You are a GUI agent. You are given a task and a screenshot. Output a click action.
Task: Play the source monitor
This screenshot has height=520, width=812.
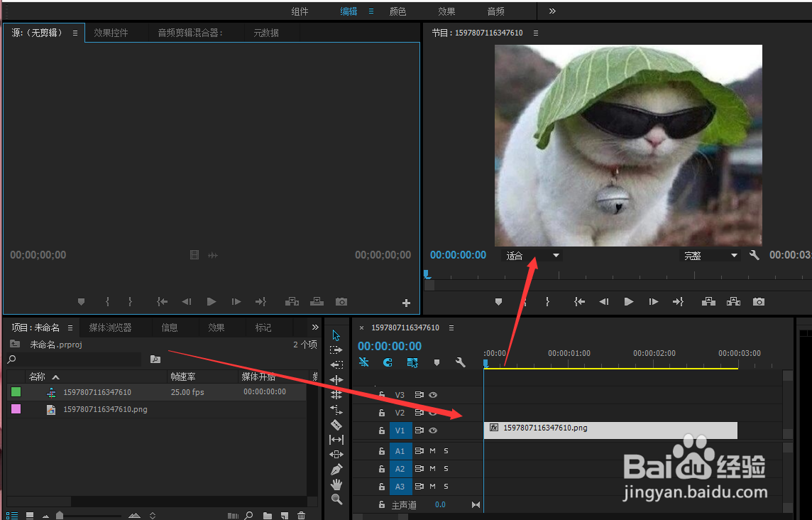[212, 302]
